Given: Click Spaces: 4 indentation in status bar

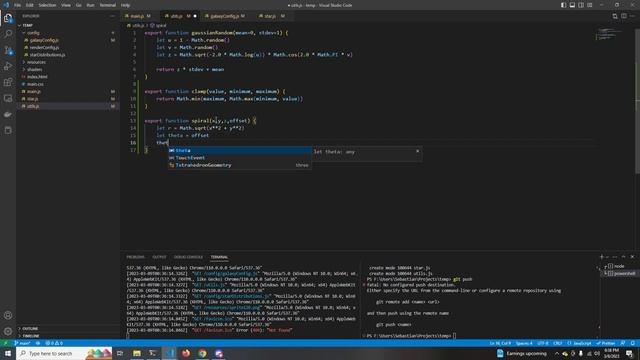Looking at the screenshot, I should coord(524,343).
